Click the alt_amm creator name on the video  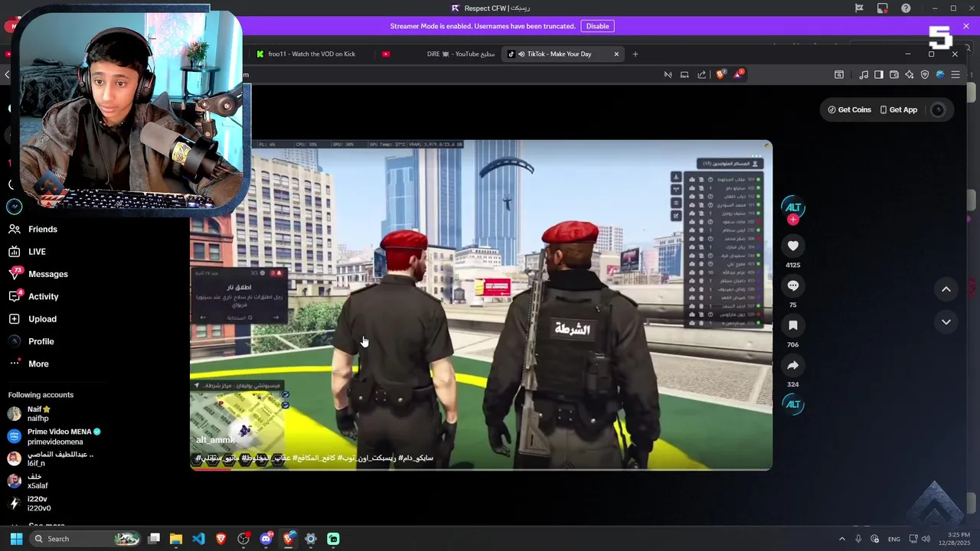pos(215,440)
